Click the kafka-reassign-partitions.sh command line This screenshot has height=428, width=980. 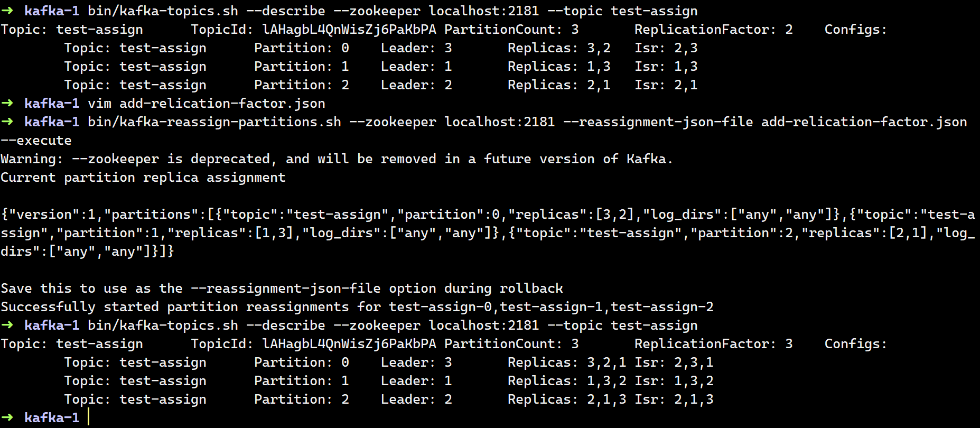[527, 122]
